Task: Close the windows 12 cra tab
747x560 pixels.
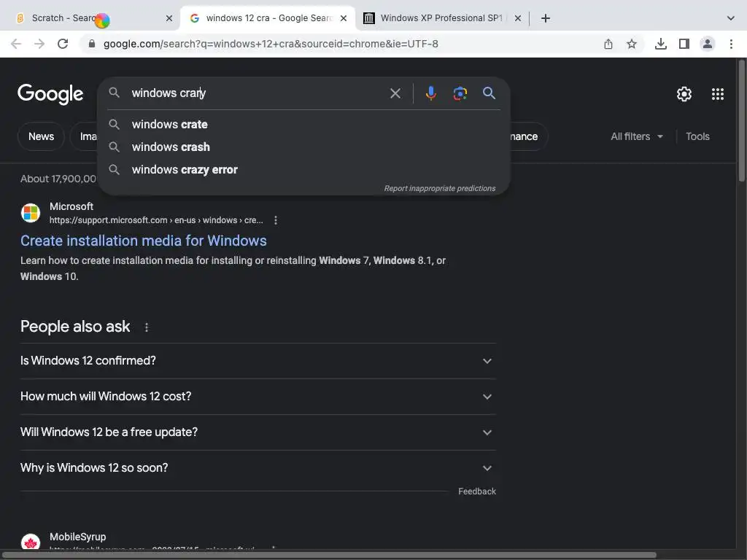Action: (x=344, y=18)
